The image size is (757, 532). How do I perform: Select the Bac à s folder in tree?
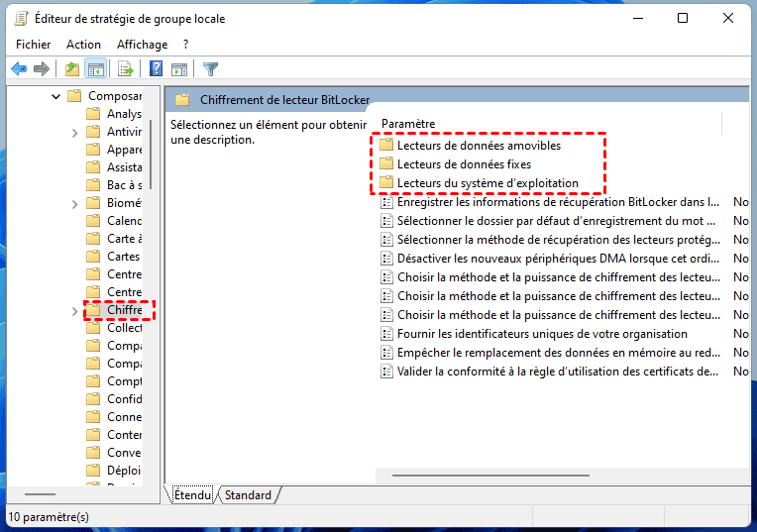[x=114, y=185]
